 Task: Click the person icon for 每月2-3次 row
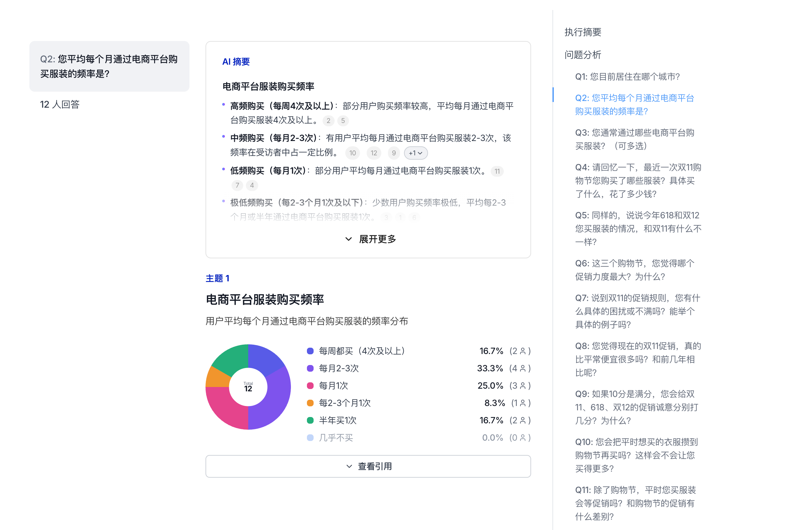pos(523,368)
